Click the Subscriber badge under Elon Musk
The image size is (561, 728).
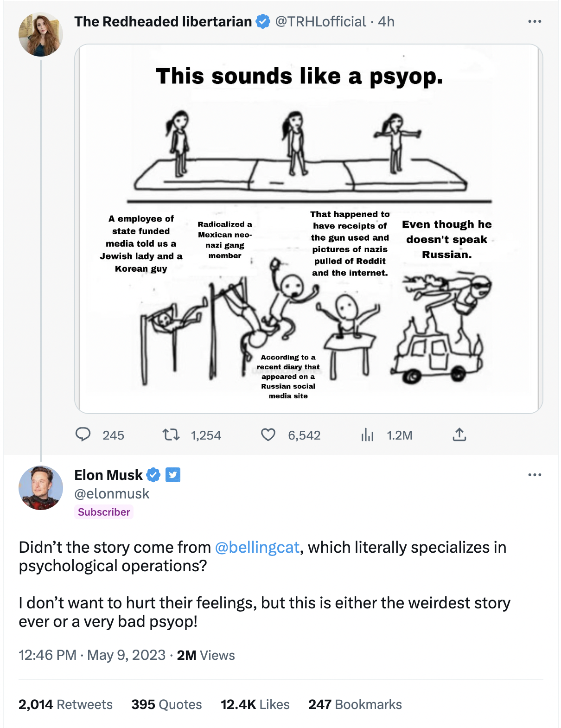pyautogui.click(x=104, y=512)
